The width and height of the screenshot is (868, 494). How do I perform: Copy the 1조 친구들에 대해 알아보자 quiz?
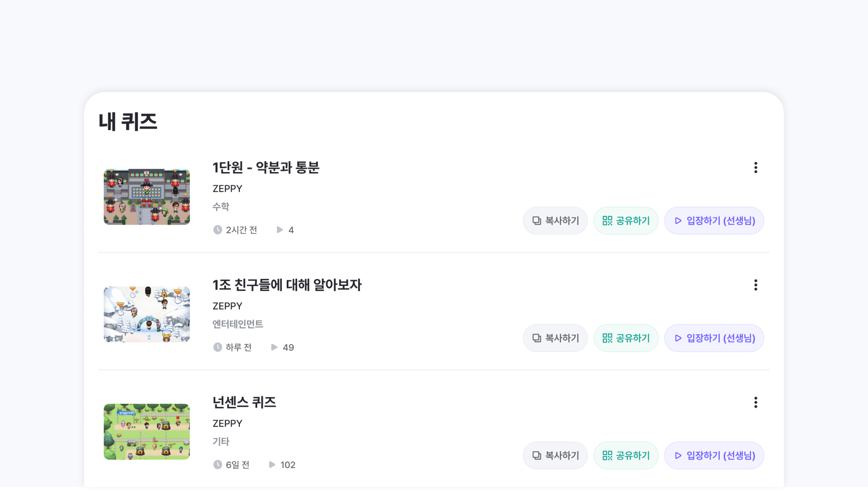555,338
